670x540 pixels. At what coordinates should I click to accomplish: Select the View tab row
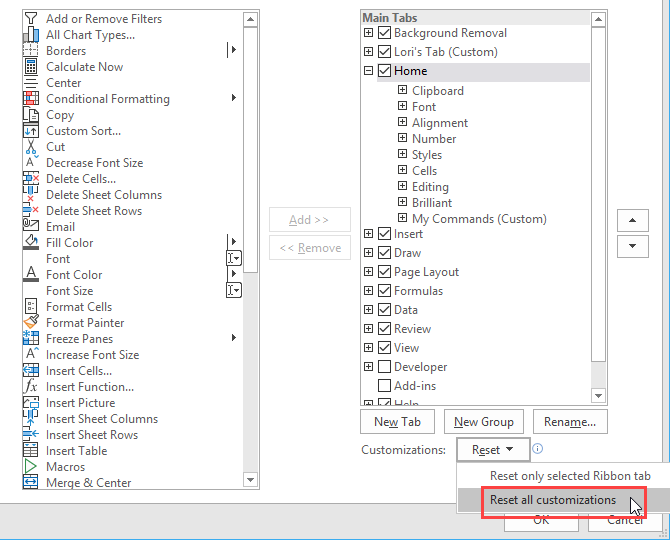point(406,348)
